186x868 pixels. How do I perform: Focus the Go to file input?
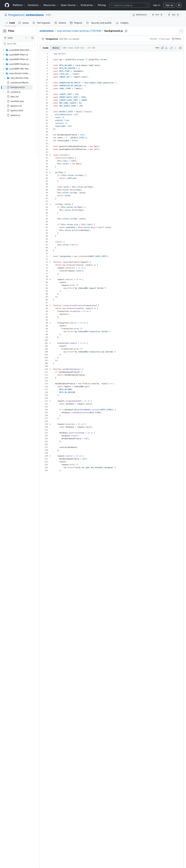coord(19,44)
